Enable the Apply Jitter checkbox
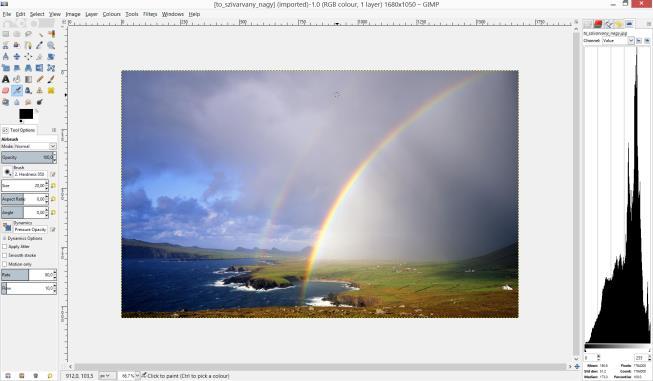This screenshot has height=381, width=653. pyautogui.click(x=5, y=247)
